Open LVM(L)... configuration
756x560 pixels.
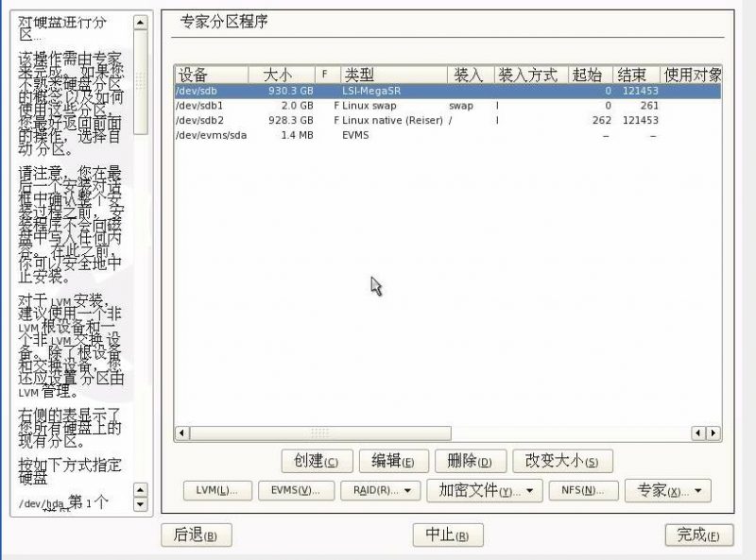click(217, 490)
